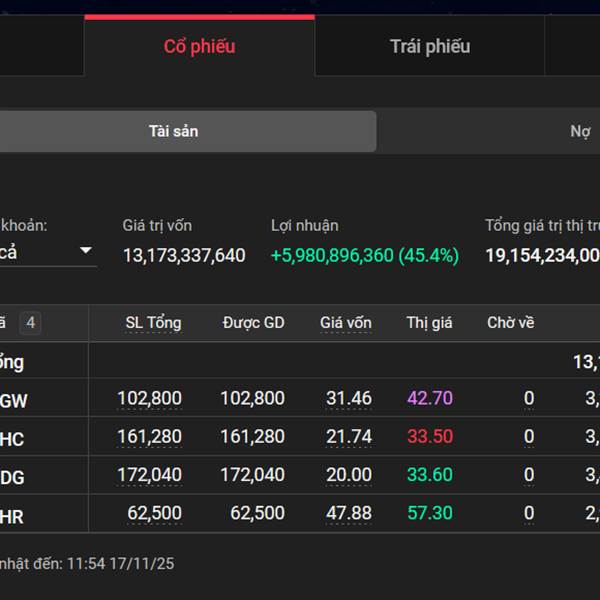Click Chờ về value in 57.30 row
The height and width of the screenshot is (600, 600).
tap(529, 513)
